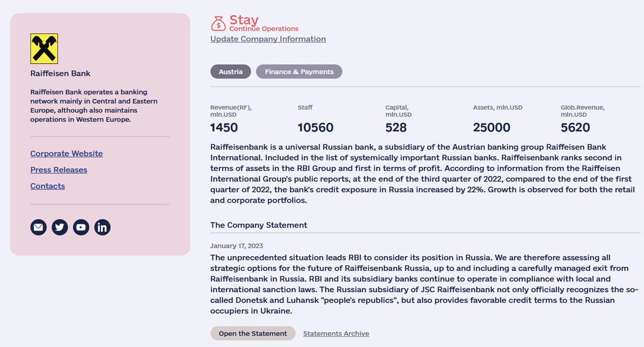Click the Glob.Revenue value 5620
Viewport: 644px width, 347px height.
(575, 127)
